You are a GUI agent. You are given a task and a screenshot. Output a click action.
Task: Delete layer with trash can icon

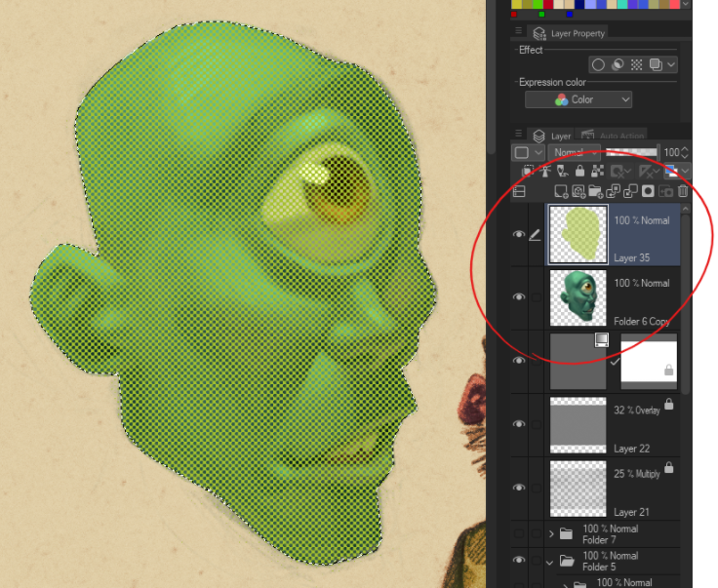[683, 191]
